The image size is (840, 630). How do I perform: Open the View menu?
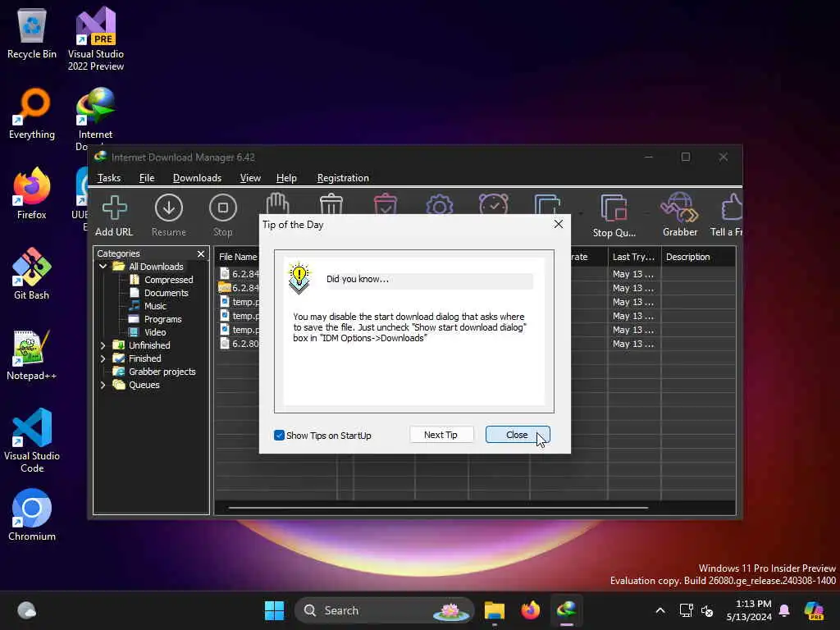[250, 178]
